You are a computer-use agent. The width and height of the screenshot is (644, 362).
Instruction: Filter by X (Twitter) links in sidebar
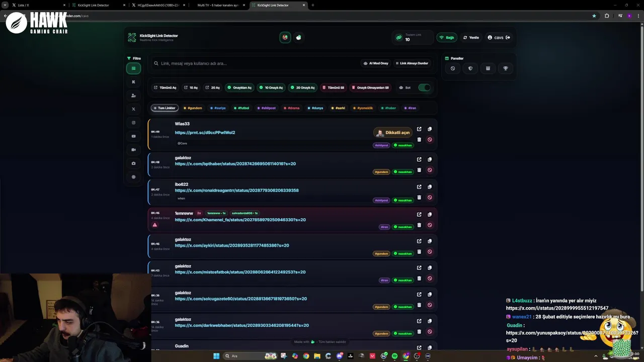133,109
